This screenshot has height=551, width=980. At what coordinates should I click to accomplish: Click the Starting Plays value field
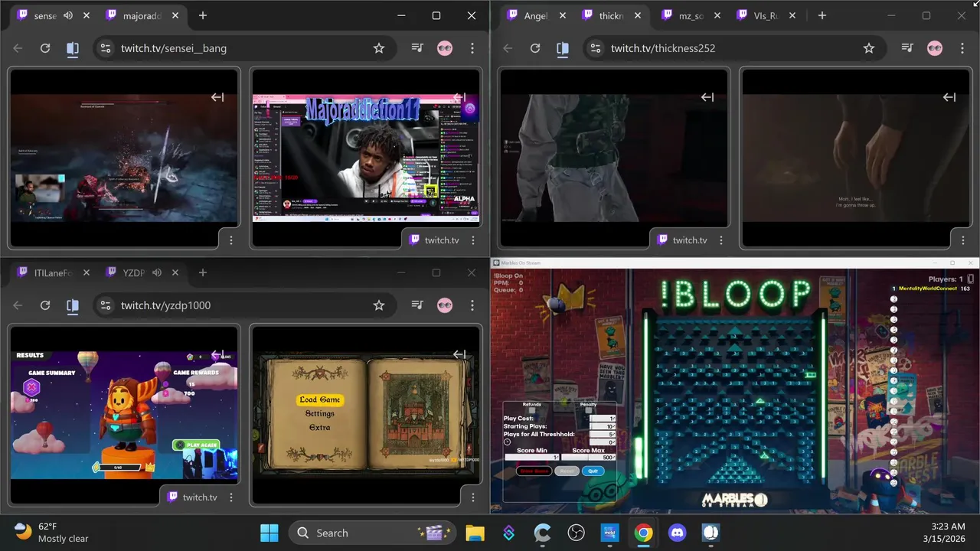coord(602,426)
